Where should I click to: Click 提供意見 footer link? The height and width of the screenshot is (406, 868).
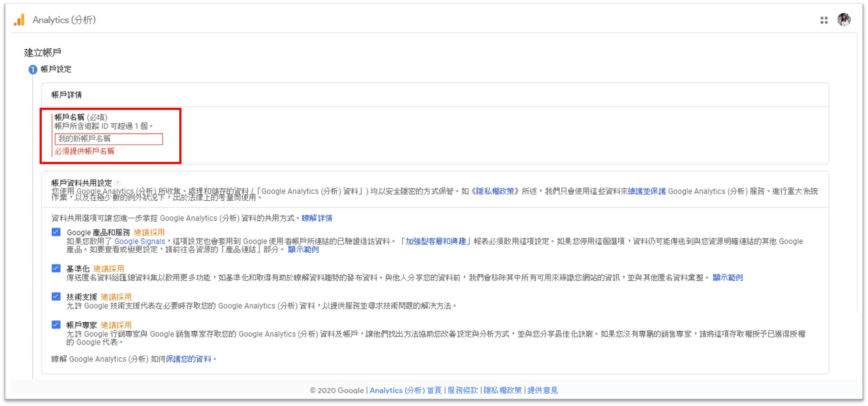tap(543, 390)
